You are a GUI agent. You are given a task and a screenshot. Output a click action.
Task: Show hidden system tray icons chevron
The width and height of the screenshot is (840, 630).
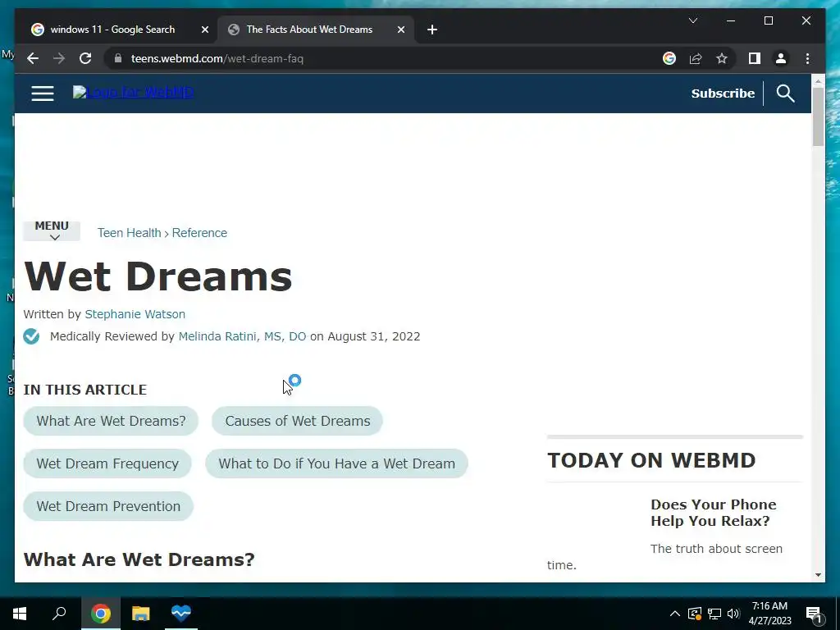point(675,614)
